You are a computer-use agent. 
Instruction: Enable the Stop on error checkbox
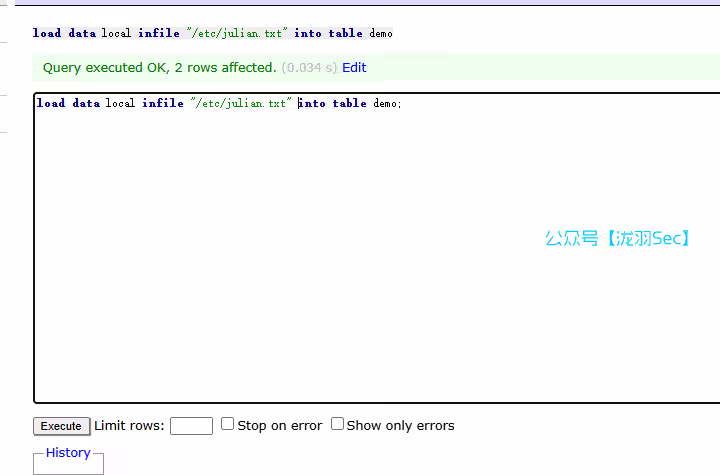click(x=228, y=424)
